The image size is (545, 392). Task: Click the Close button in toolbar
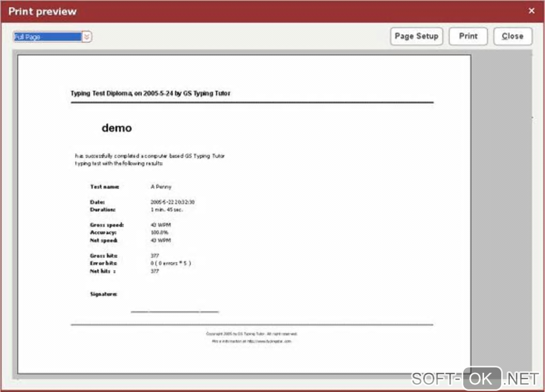[x=513, y=36]
